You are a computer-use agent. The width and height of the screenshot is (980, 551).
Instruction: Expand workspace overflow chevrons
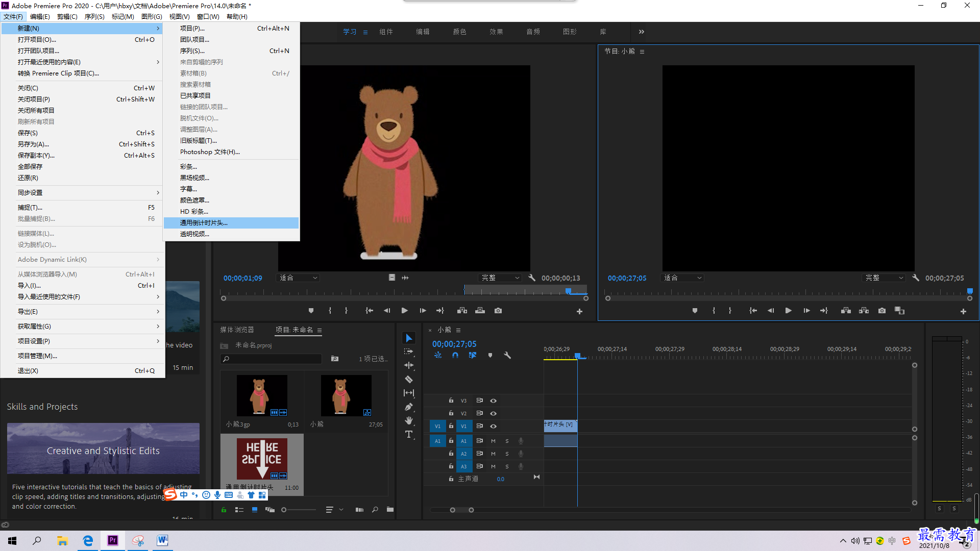coord(642,32)
